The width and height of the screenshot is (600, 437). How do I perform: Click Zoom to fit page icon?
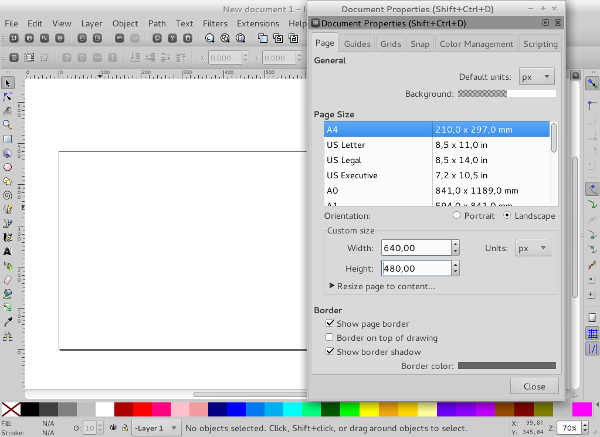coord(240,38)
